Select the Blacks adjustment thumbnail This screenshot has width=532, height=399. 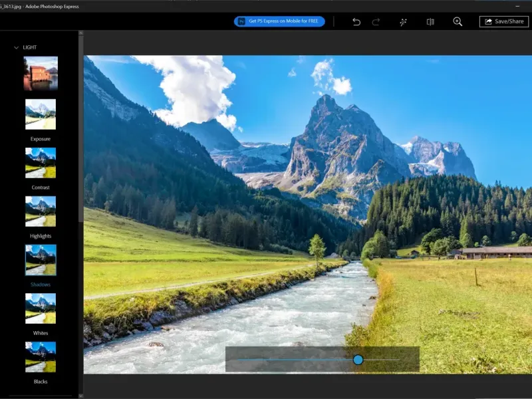[x=41, y=357]
